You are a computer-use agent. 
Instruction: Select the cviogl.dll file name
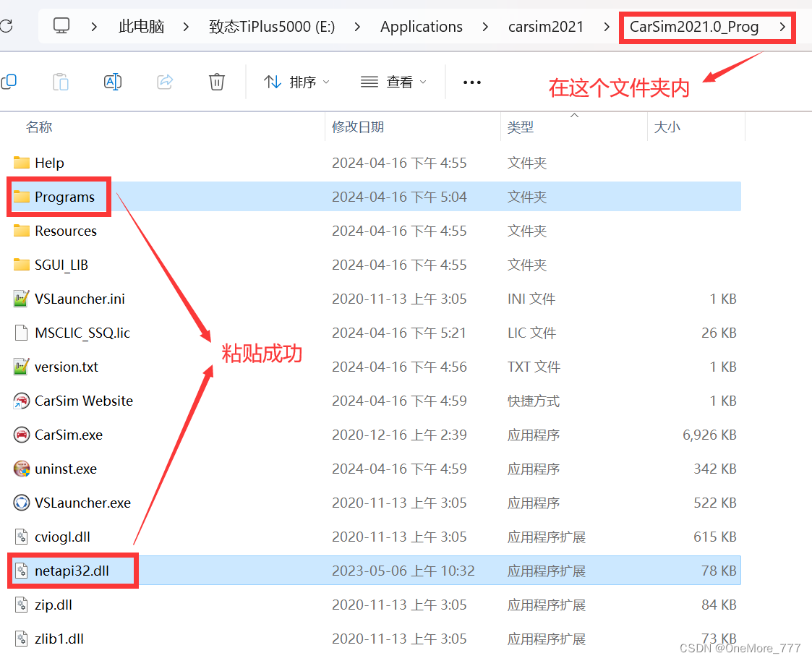(62, 537)
